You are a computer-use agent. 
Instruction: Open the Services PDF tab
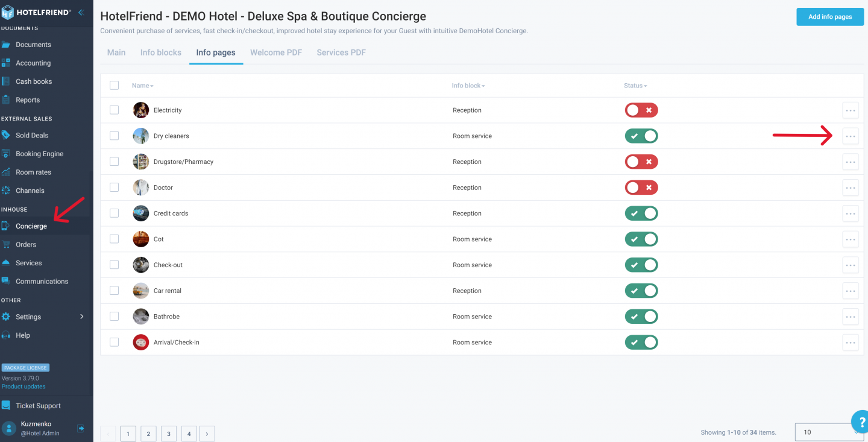[x=341, y=52]
